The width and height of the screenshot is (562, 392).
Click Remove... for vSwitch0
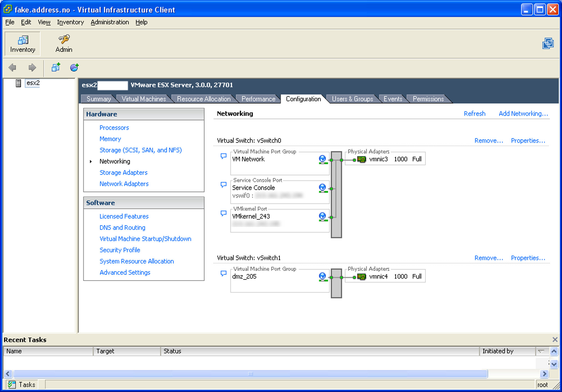pyautogui.click(x=489, y=141)
